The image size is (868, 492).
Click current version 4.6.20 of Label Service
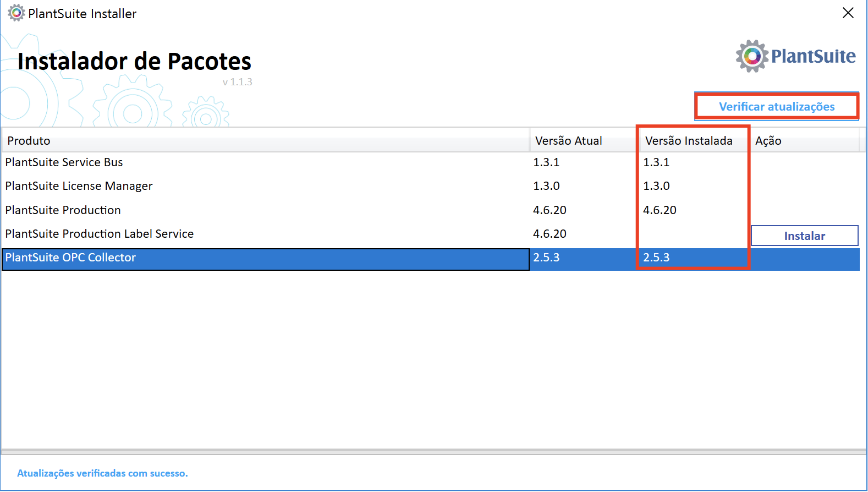click(550, 234)
